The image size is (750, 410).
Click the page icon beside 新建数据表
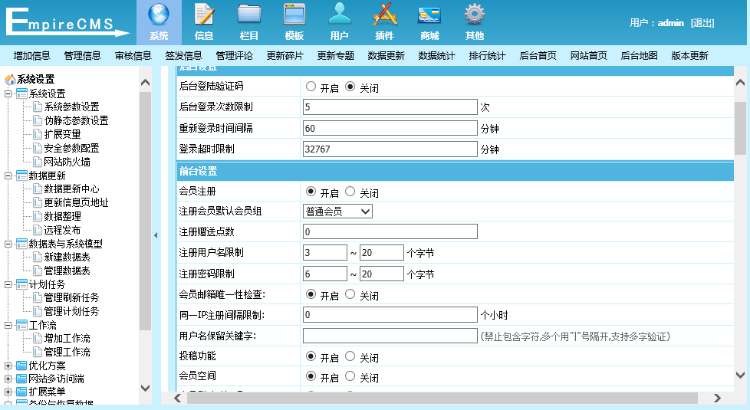(x=37, y=257)
